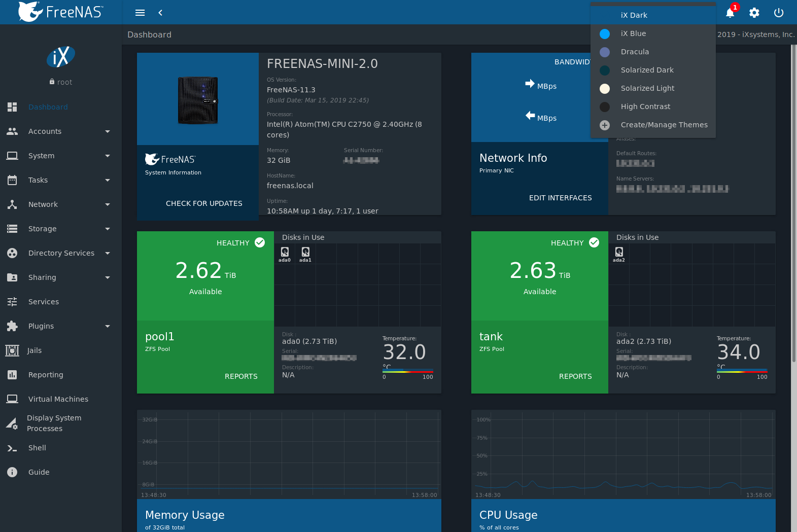Click the Accounts people icon
The width and height of the screenshot is (797, 532).
(12, 131)
